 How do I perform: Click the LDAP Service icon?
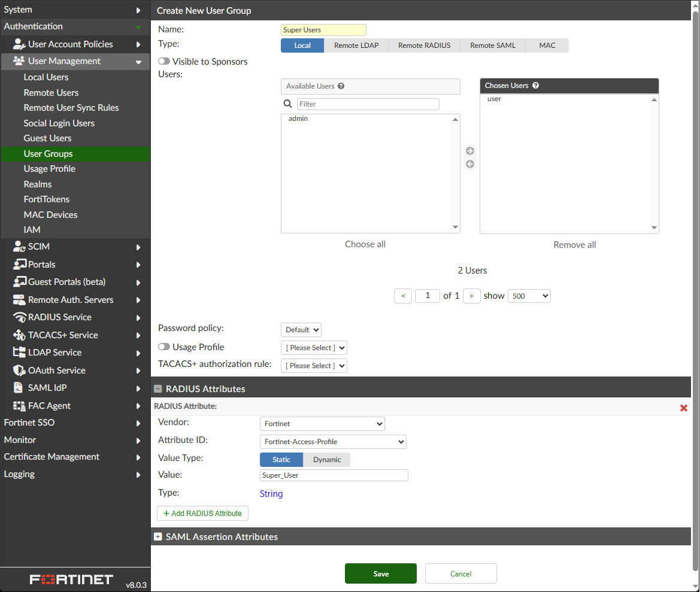point(19,352)
